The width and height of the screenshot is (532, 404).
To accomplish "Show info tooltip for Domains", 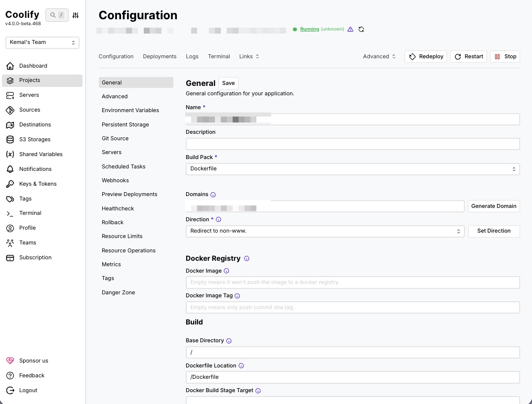I will 213,195.
